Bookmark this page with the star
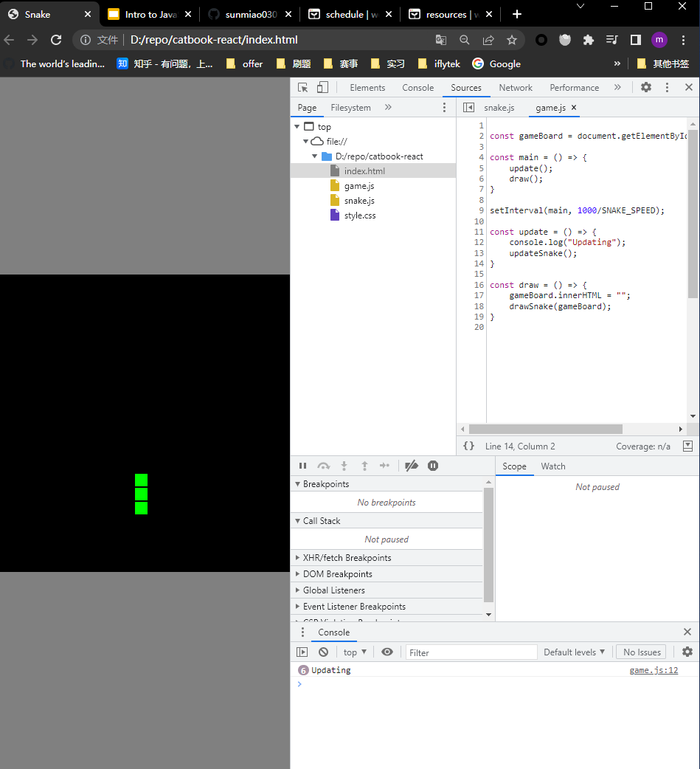 [x=512, y=40]
